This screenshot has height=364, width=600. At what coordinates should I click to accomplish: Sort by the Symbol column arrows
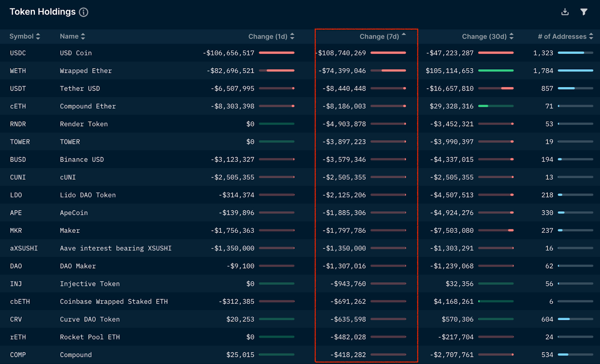[38, 36]
